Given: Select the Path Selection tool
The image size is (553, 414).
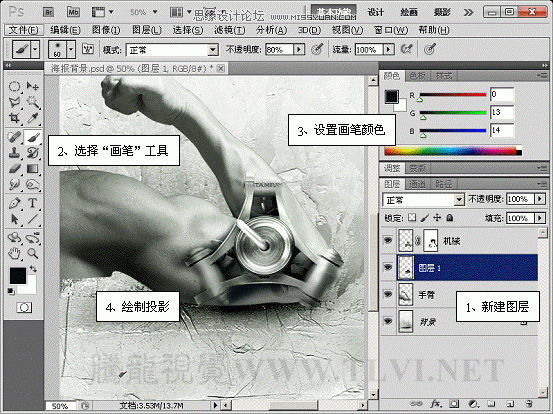Looking at the screenshot, I should click(x=14, y=219).
